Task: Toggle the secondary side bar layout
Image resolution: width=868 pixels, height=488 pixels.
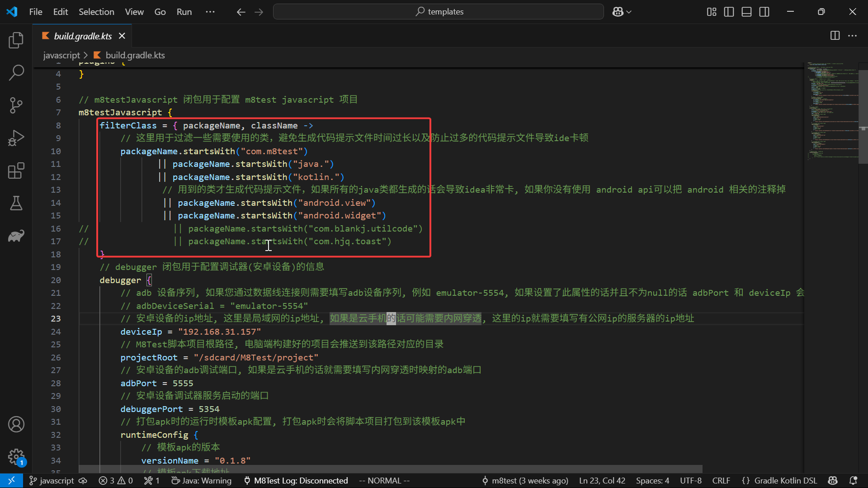Action: 764,12
